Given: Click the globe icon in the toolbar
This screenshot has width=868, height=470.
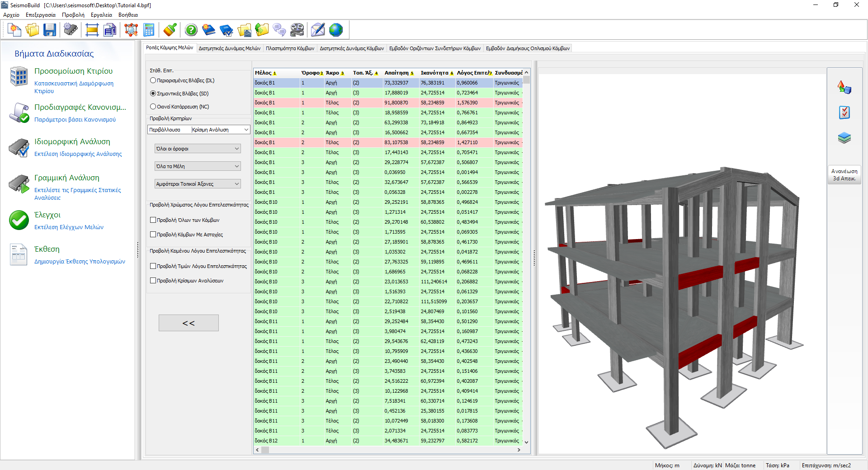Looking at the screenshot, I should [x=336, y=30].
